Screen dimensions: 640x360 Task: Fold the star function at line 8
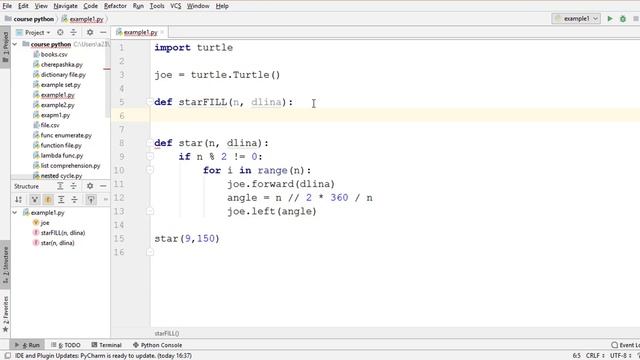(x=150, y=143)
